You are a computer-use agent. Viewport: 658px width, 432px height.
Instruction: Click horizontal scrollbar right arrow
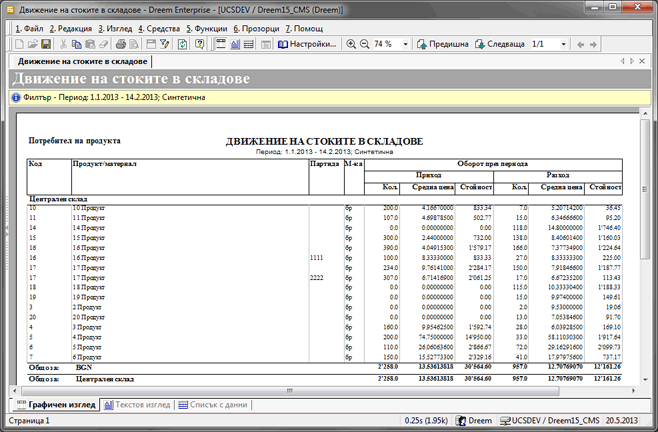pyautogui.click(x=634, y=391)
